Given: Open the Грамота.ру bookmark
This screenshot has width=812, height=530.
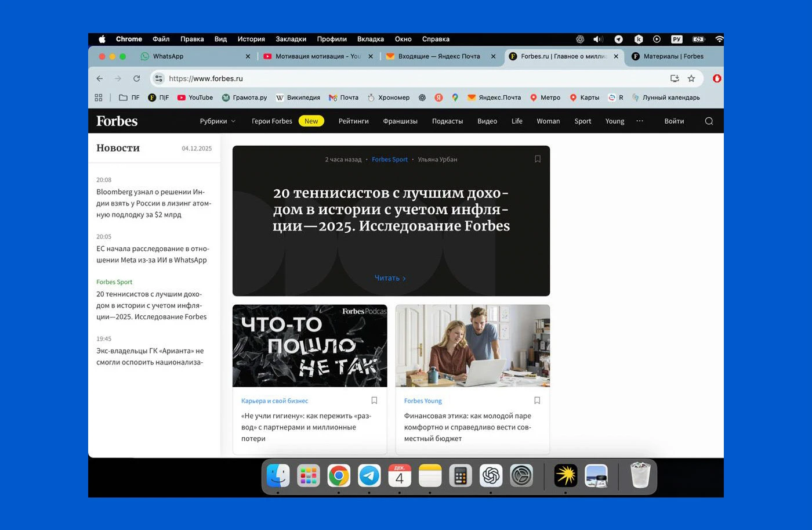Looking at the screenshot, I should (x=244, y=98).
